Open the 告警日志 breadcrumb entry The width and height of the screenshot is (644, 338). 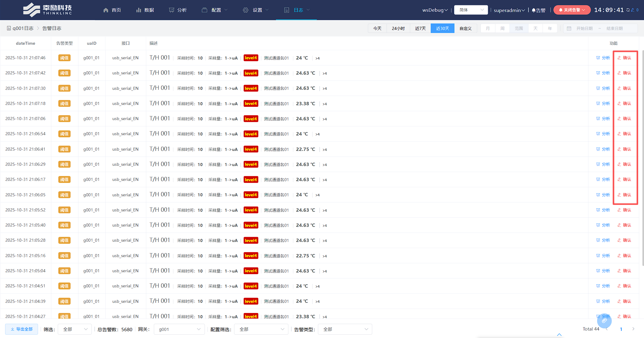51,28
